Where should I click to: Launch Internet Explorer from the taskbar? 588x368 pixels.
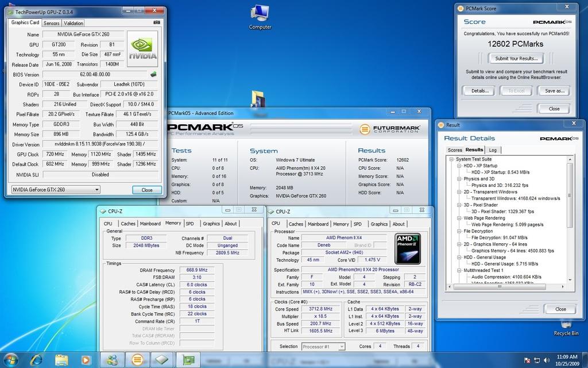coord(36,360)
